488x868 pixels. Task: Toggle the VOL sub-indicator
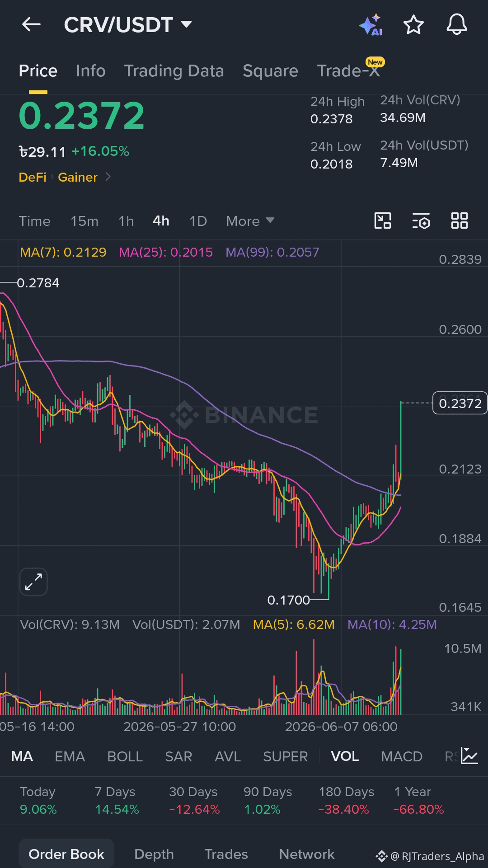(x=345, y=756)
